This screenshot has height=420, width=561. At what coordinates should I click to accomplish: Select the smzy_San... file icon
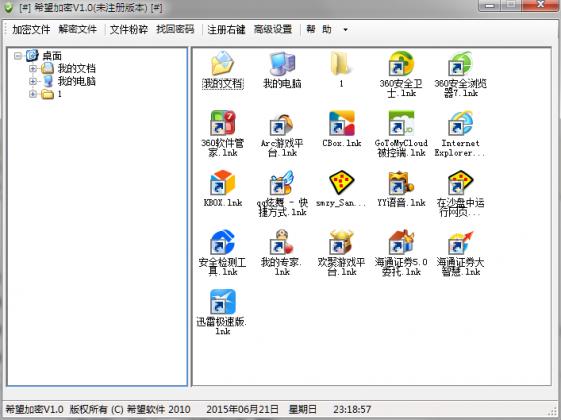click(342, 182)
